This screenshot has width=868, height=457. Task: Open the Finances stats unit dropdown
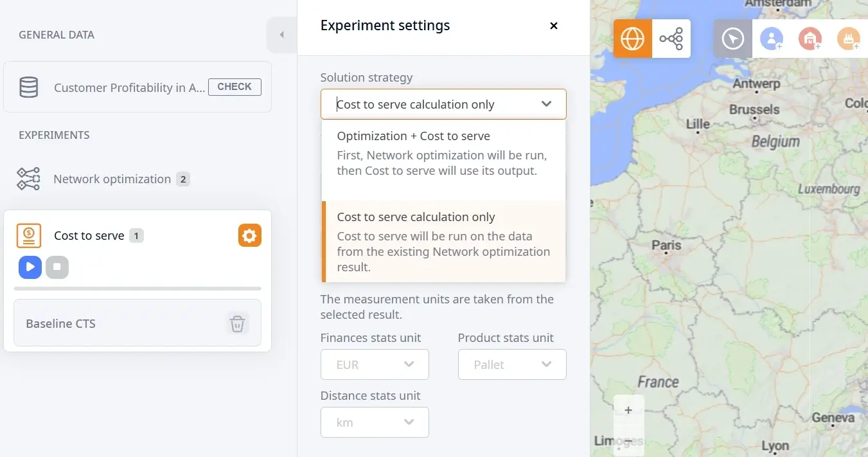(x=375, y=364)
